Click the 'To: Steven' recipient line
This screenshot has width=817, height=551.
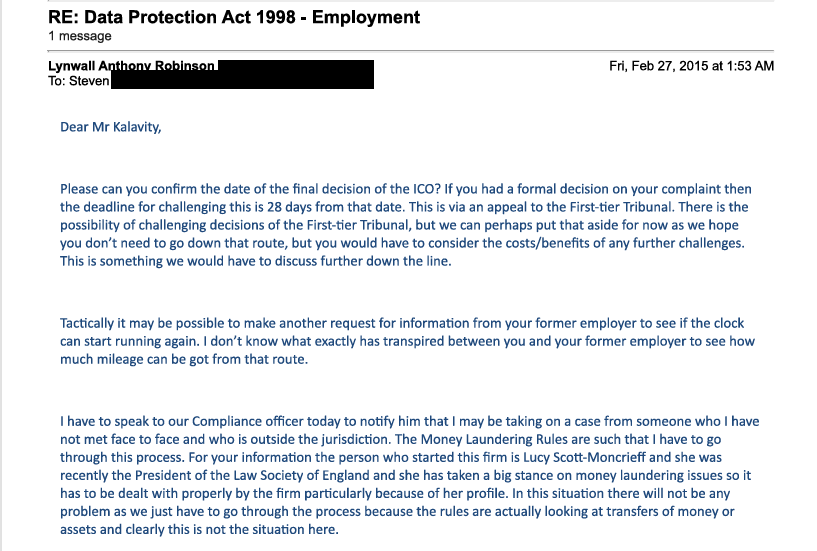tap(79, 81)
